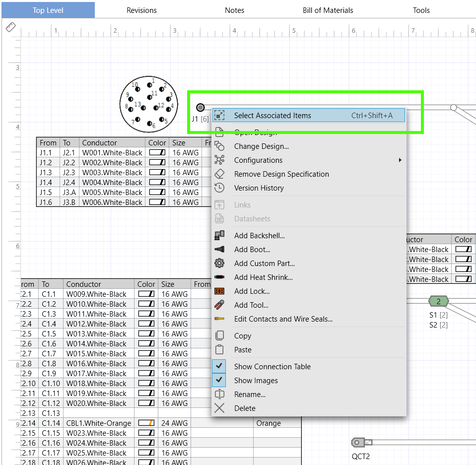Click the Delete X icon

click(x=219, y=408)
